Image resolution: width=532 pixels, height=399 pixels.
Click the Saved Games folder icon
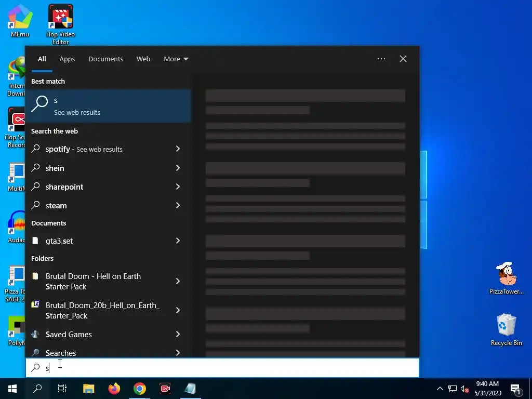35,334
